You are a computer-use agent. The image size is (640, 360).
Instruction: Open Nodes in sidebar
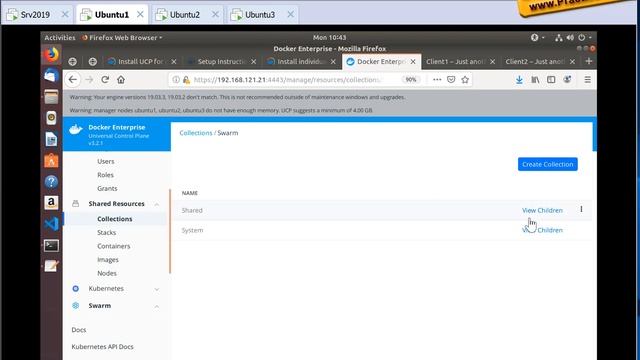107,273
